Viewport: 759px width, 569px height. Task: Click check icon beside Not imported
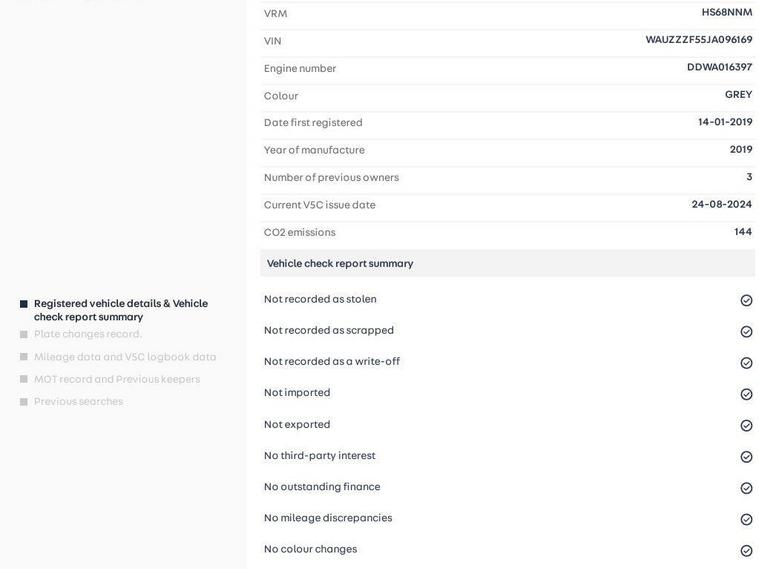(x=746, y=394)
